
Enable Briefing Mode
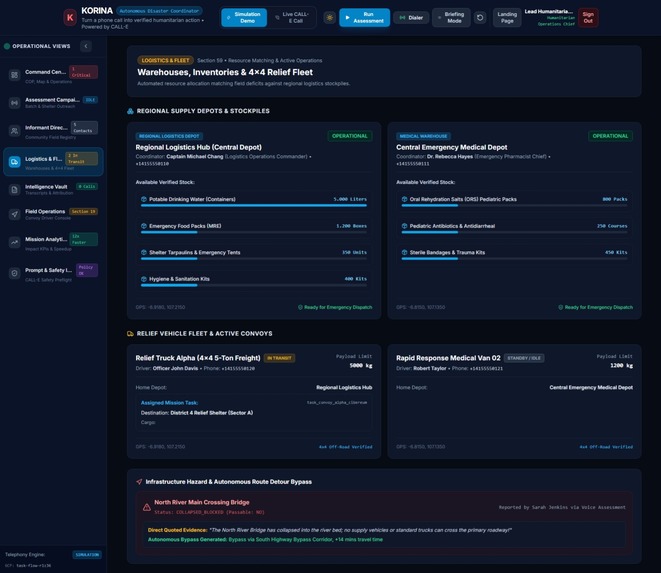click(x=451, y=18)
